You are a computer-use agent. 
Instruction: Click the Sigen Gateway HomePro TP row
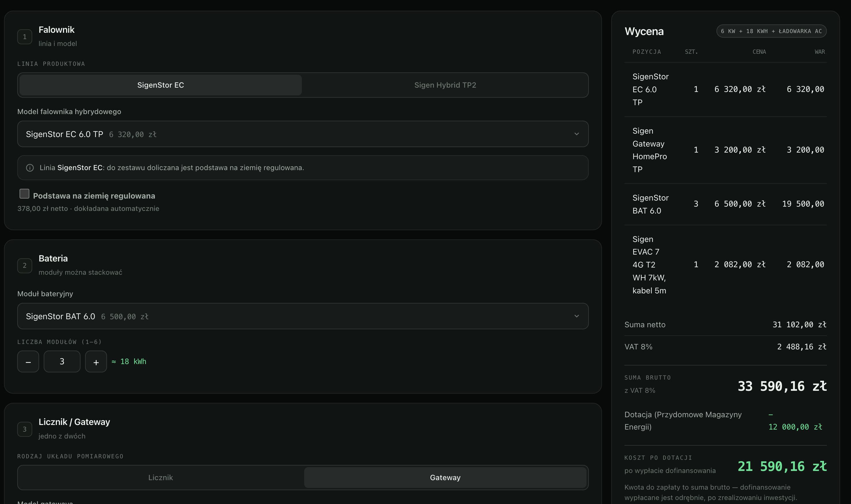point(726,150)
